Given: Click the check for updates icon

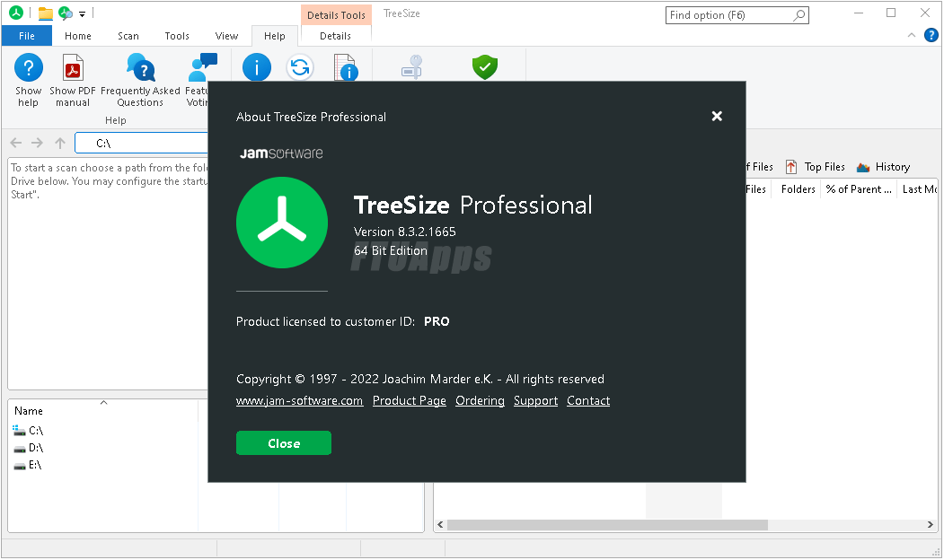Looking at the screenshot, I should click(x=300, y=67).
